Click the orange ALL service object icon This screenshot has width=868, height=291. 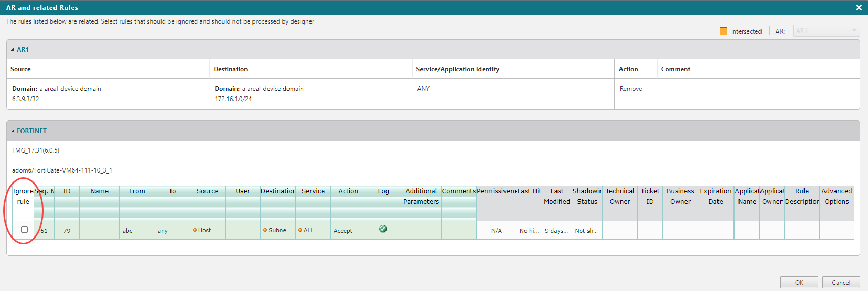tap(300, 230)
